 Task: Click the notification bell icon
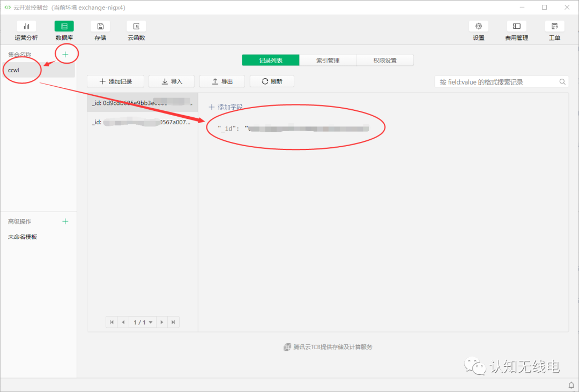click(571, 386)
